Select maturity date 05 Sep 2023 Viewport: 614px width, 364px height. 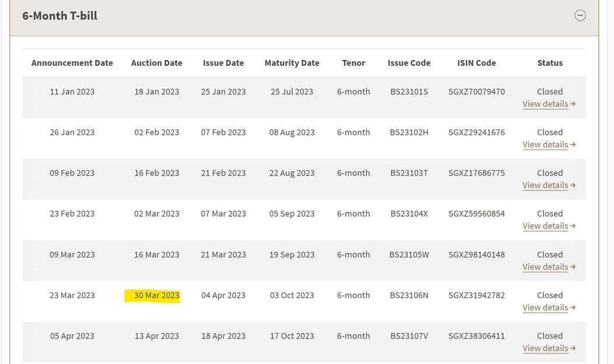292,214
